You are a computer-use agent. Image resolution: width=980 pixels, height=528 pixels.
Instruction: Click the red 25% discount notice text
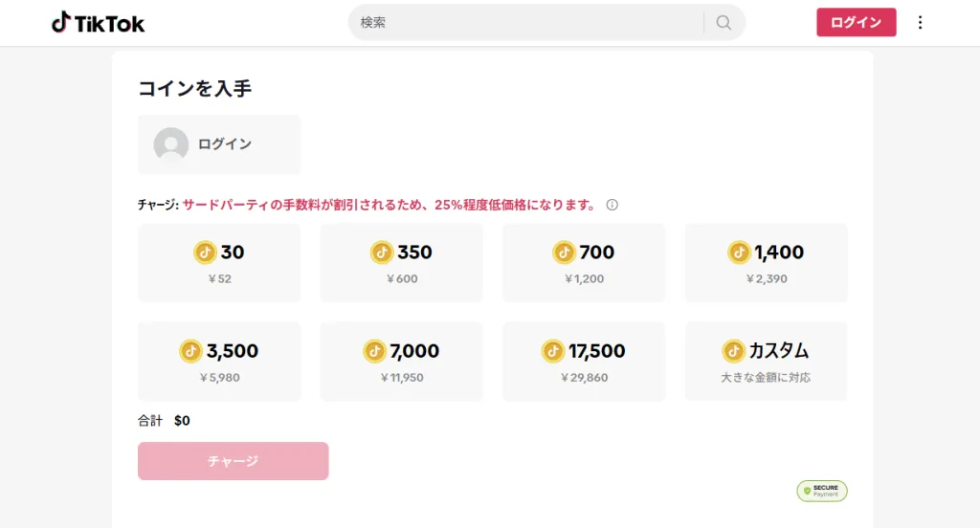pos(390,205)
